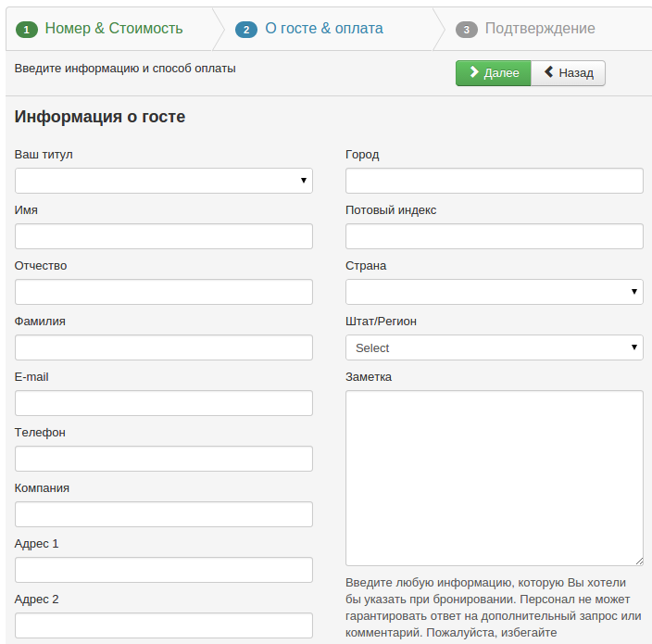Click the Телефон input field
This screenshot has height=644, width=652.
pyautogui.click(x=163, y=459)
